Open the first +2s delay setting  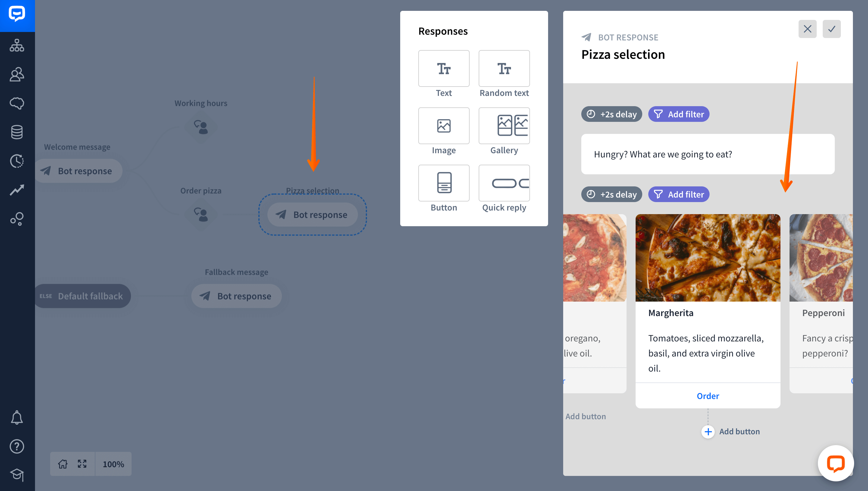point(611,114)
